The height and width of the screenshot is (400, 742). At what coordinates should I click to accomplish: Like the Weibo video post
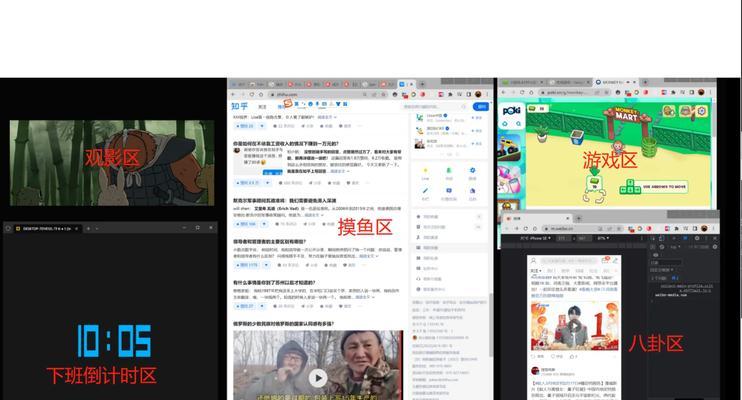click(x=574, y=356)
